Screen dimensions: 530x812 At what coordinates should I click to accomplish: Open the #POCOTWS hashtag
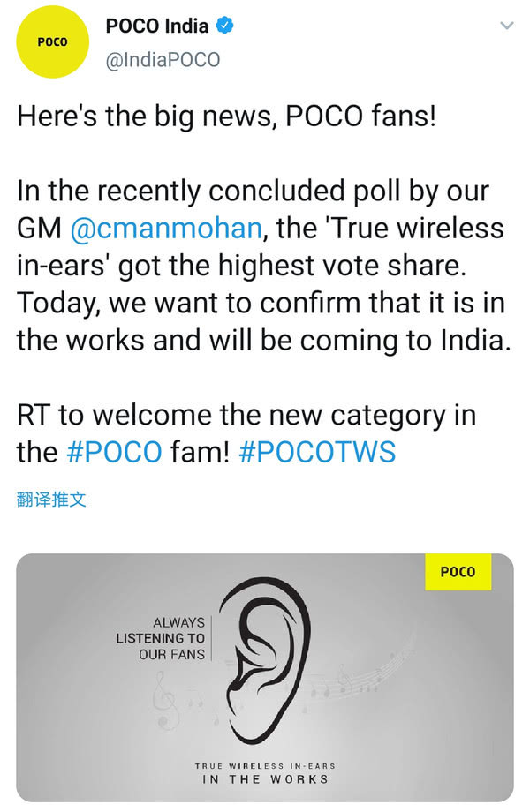click(x=316, y=453)
